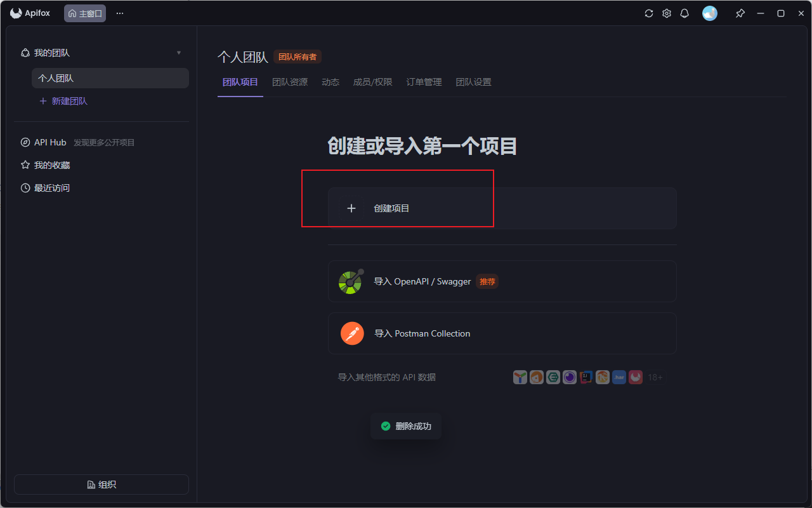The width and height of the screenshot is (812, 508).
Task: Choose the IntelliJ IDEA import icon
Action: point(586,377)
